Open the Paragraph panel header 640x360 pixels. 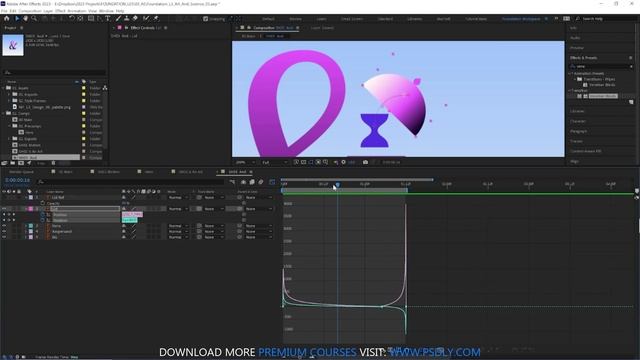[578, 131]
